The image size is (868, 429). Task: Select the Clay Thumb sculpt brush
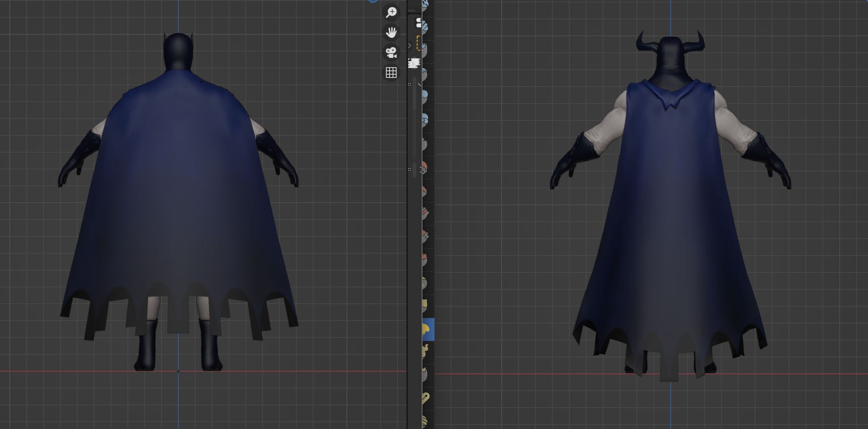(x=425, y=50)
